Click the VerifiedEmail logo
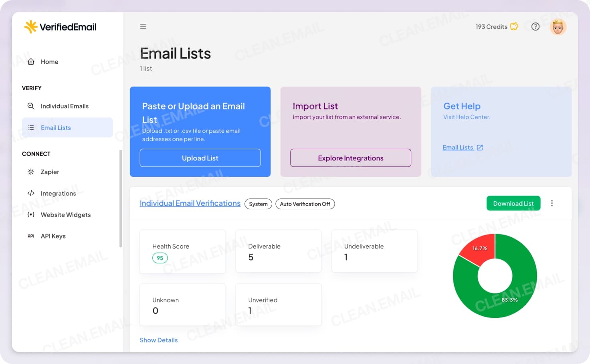Image resolution: width=590 pixels, height=364 pixels. click(60, 26)
